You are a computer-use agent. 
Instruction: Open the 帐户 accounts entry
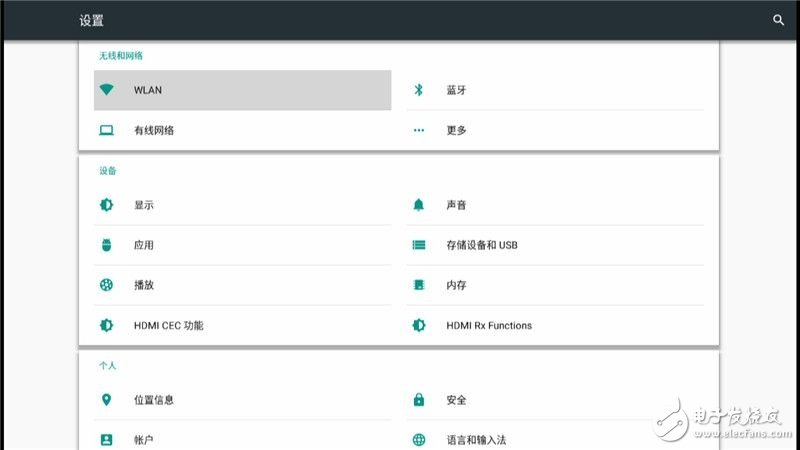coord(143,440)
